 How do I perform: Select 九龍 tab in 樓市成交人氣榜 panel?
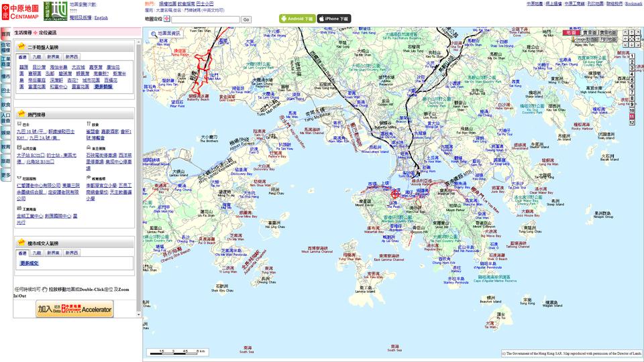[x=37, y=253]
